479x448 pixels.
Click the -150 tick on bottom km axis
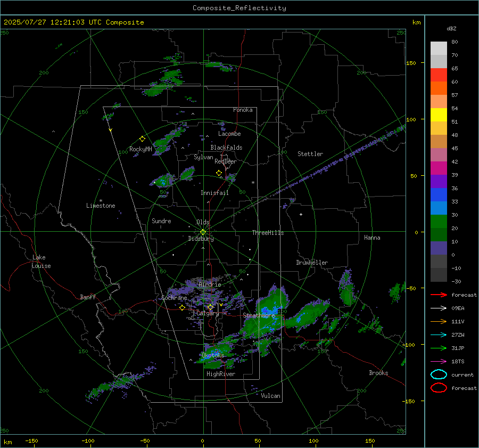(31, 441)
